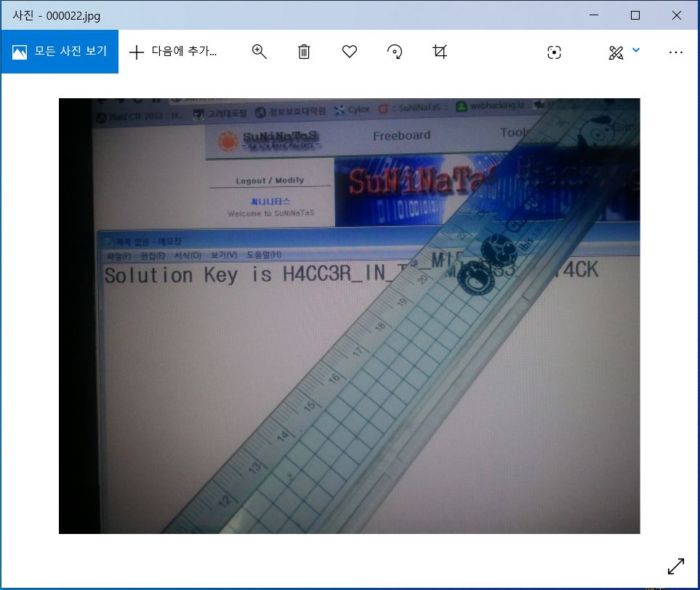Click the visual search target icon

554,52
